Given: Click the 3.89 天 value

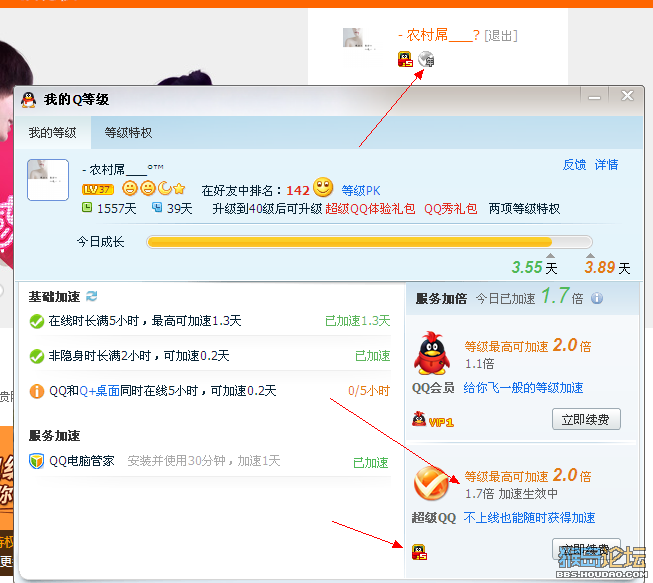Looking at the screenshot, I should [x=607, y=267].
